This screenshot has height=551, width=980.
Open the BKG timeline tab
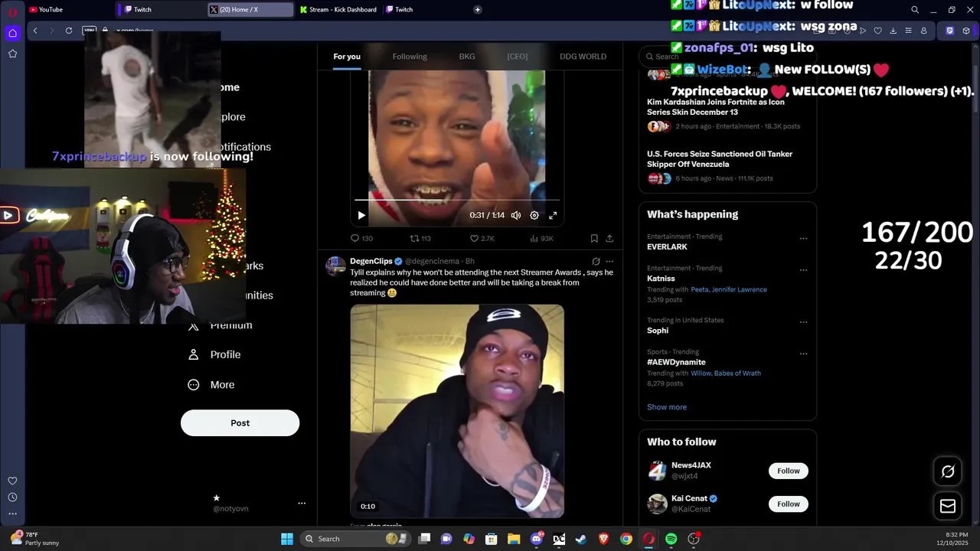pyautogui.click(x=467, y=57)
